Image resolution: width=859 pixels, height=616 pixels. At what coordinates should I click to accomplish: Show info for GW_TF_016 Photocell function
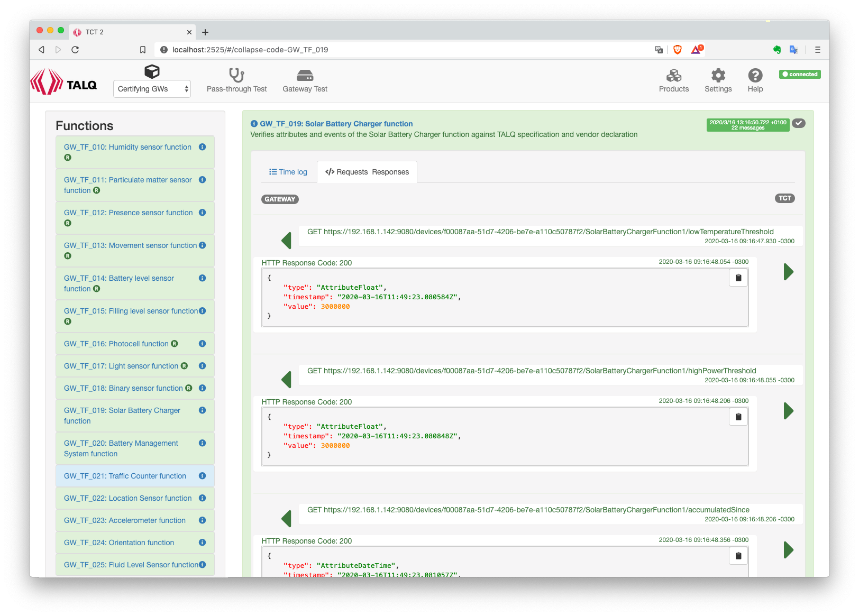(x=202, y=344)
